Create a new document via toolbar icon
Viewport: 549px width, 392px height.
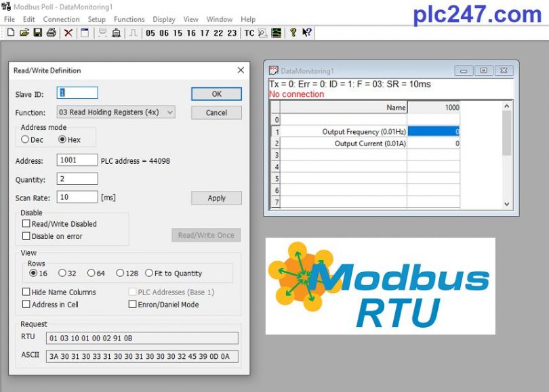[11, 33]
